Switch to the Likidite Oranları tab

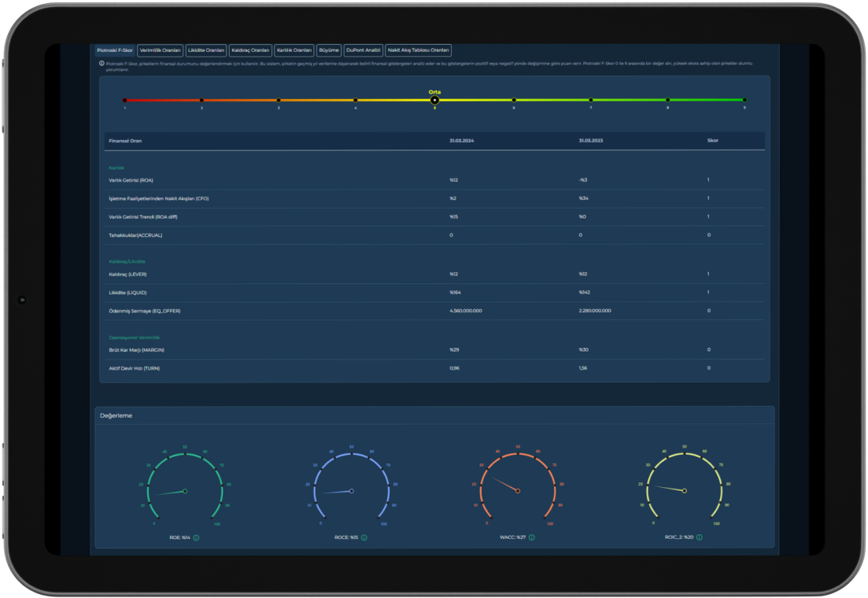pos(206,50)
